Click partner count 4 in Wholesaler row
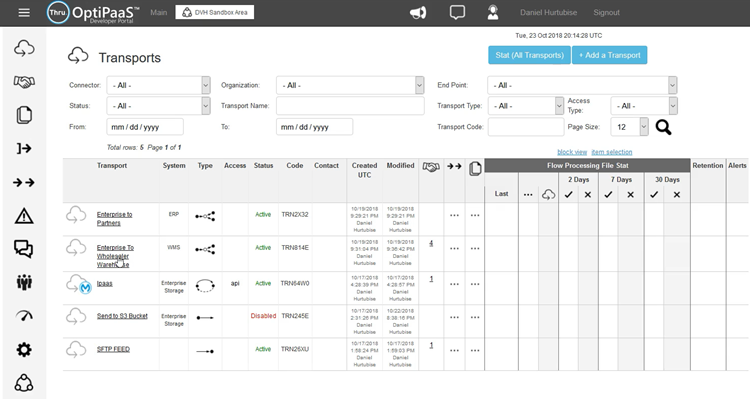Viewport: 750px width, 399px height. [431, 244]
